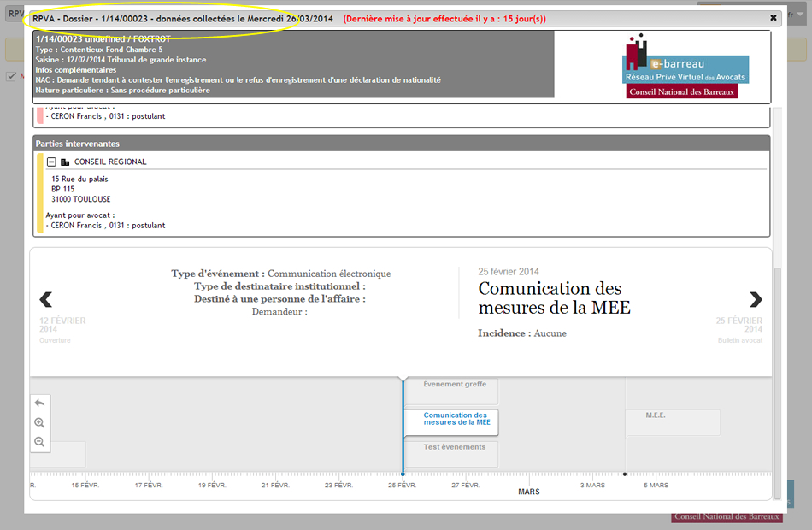The height and width of the screenshot is (530, 812).
Task: Switch to the RPVA tab in the corner
Action: click(x=15, y=15)
